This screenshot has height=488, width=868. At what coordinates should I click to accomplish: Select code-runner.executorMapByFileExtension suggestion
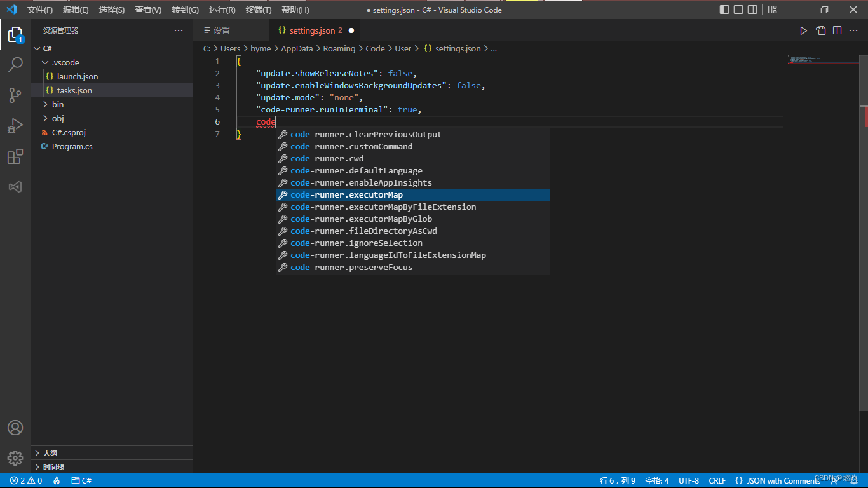coord(413,207)
